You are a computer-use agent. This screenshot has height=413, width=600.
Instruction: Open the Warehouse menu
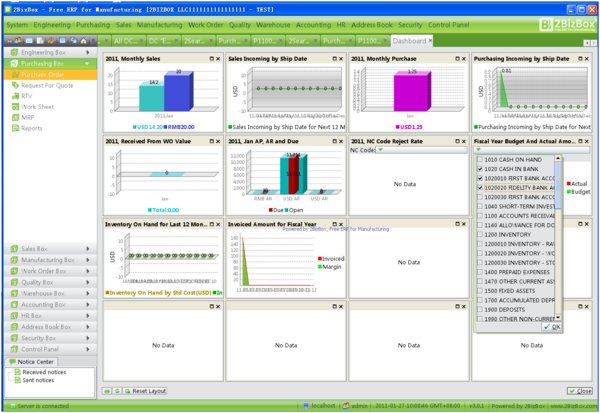click(x=273, y=25)
